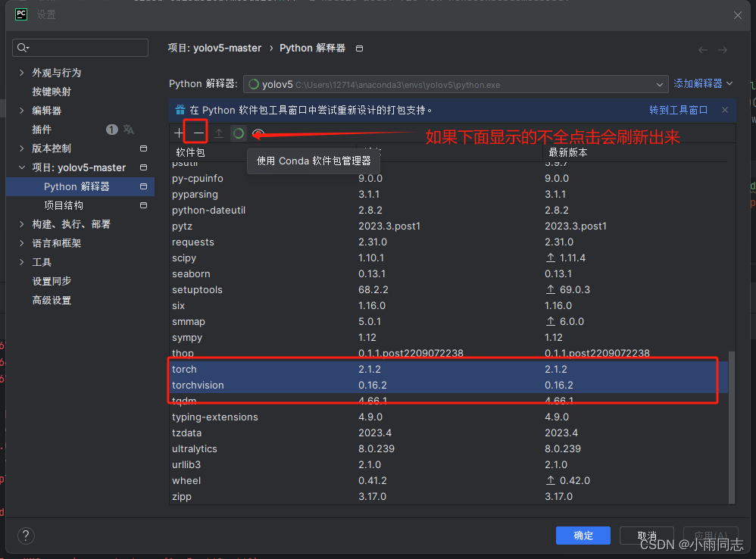Click the back navigation arrow
The image size is (756, 559).
[703, 50]
